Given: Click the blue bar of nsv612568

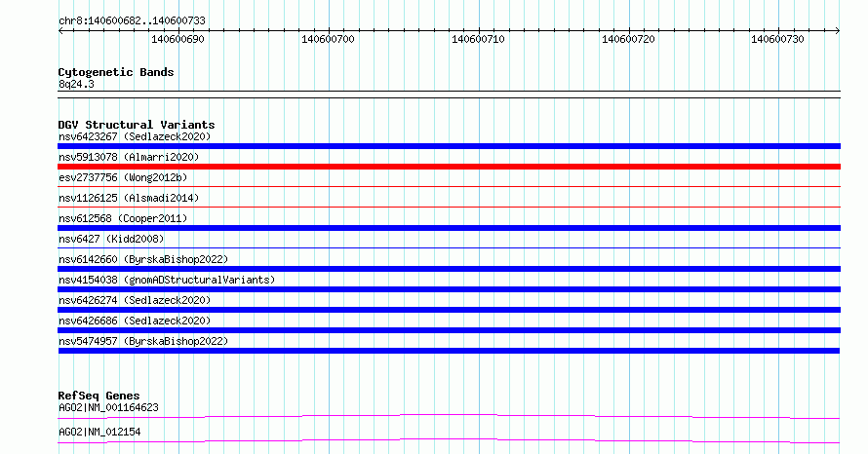Looking at the screenshot, I should [449, 228].
